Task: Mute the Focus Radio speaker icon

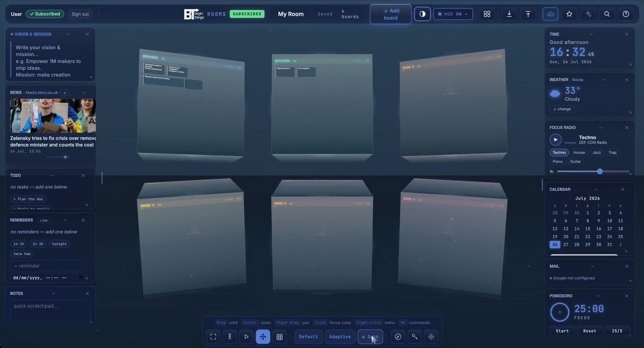Action: tap(552, 171)
